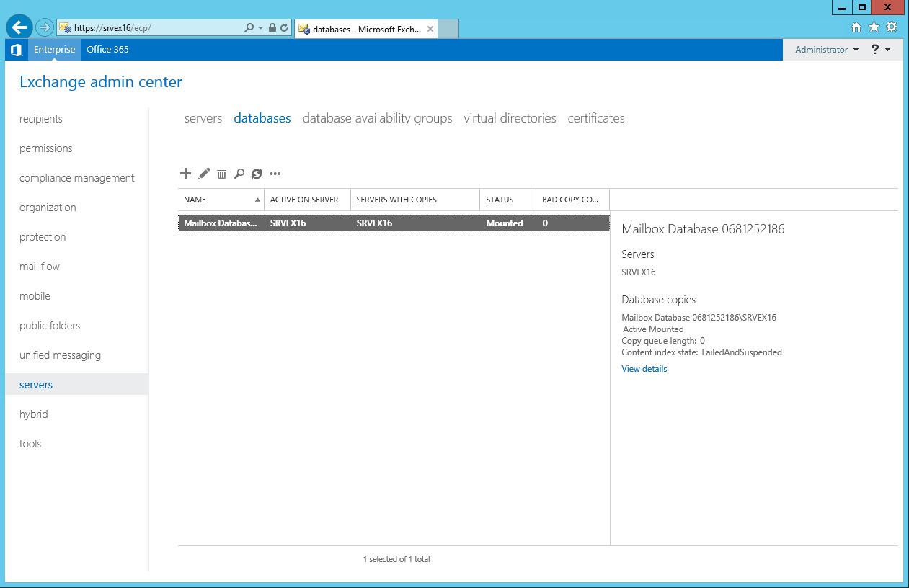Open unified messaging section
Screen dimensions: 909x588
click(60, 355)
